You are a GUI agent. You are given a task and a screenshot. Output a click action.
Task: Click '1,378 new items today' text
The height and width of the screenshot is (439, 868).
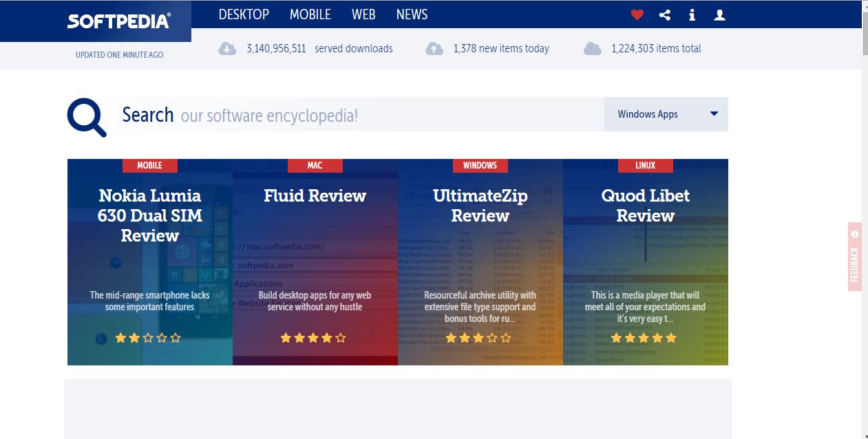point(501,49)
